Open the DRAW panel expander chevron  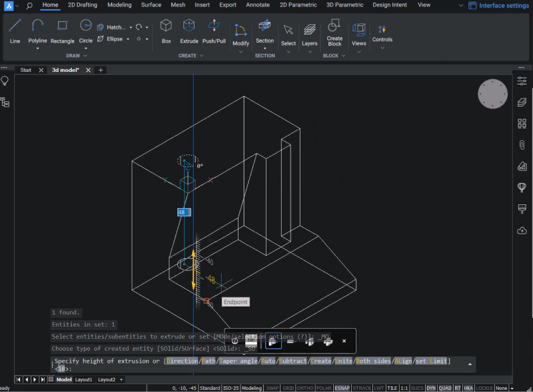(85, 55)
